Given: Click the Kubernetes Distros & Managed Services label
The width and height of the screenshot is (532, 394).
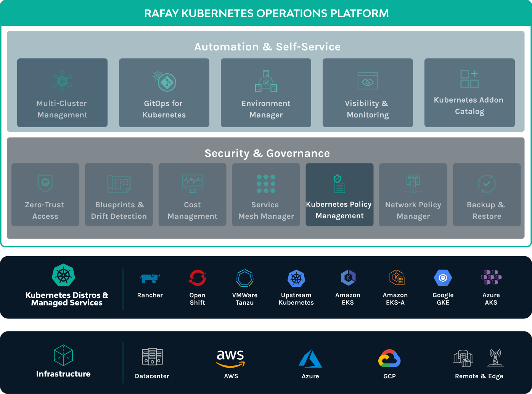Looking at the screenshot, I should pyautogui.click(x=67, y=299).
